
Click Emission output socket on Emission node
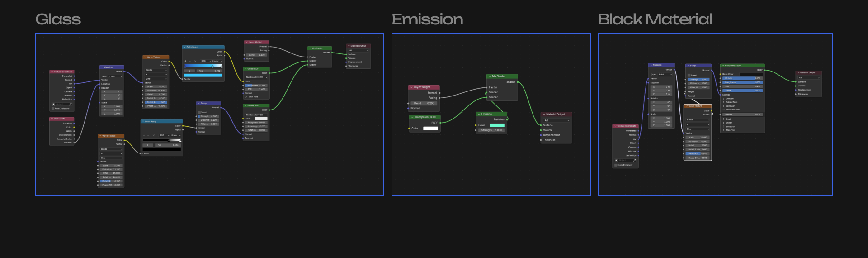click(x=507, y=119)
